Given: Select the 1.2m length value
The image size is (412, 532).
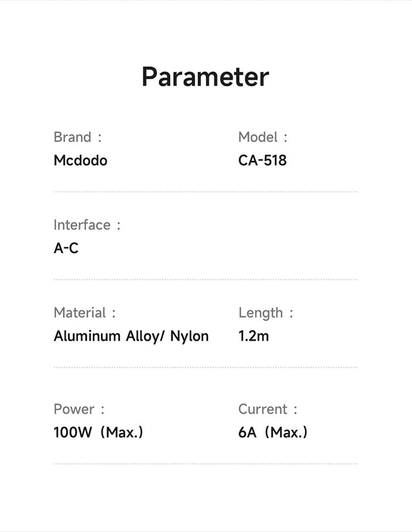Looking at the screenshot, I should tap(254, 336).
